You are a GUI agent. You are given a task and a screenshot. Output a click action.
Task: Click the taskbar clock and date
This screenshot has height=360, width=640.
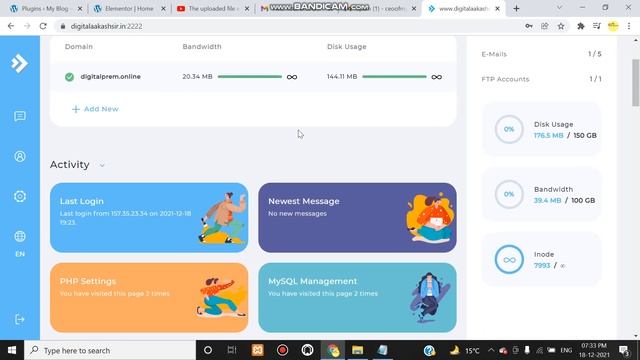tap(594, 350)
